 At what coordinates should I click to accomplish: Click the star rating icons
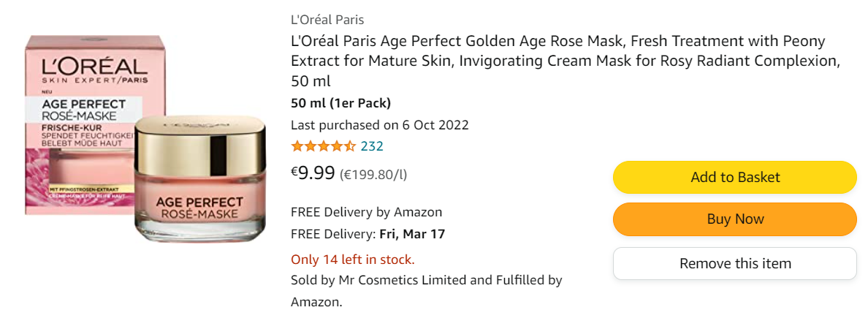coord(323,146)
